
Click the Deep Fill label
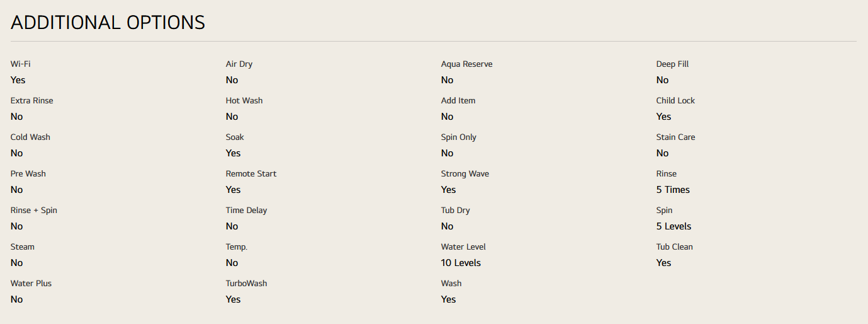[x=672, y=64]
